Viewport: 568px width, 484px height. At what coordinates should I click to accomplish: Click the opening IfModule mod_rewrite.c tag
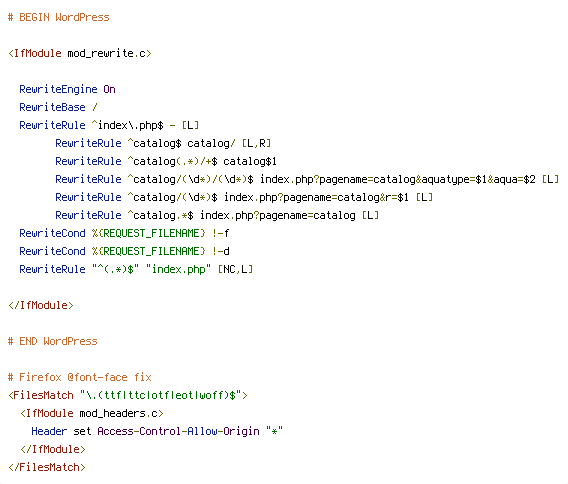tap(80, 53)
